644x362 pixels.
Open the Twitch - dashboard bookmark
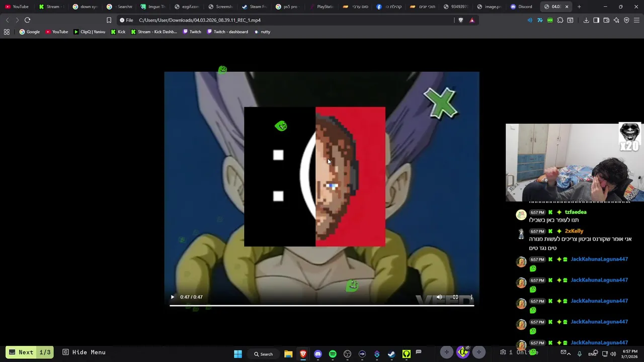tap(227, 32)
